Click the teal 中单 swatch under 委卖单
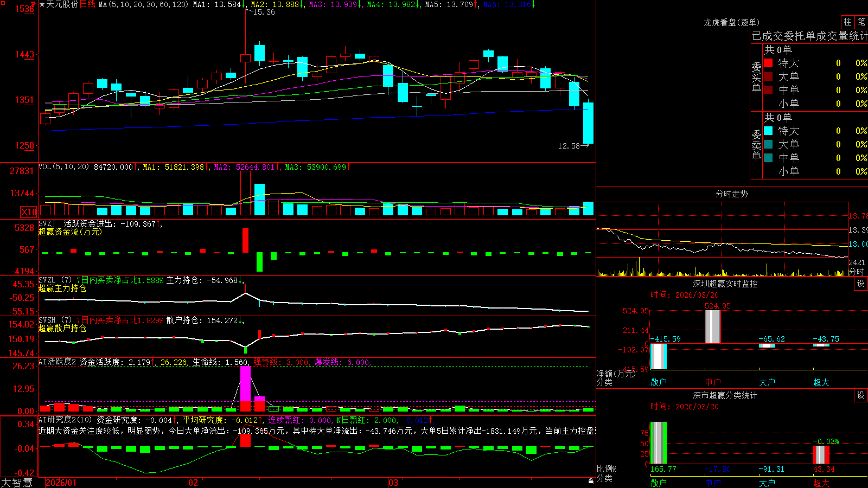The height and width of the screenshot is (488, 868). click(768, 158)
